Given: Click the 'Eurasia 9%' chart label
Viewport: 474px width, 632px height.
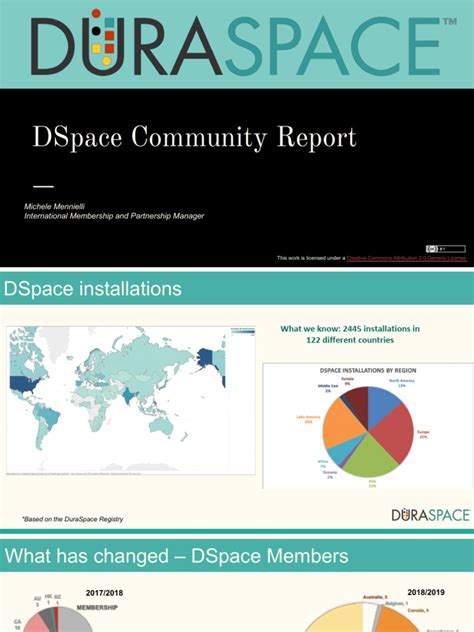Looking at the screenshot, I should pyautogui.click(x=347, y=381).
